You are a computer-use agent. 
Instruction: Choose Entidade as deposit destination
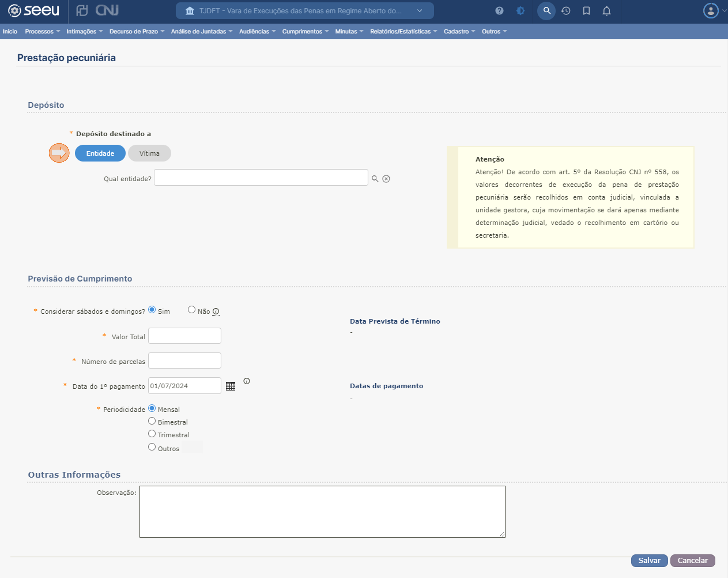(100, 153)
